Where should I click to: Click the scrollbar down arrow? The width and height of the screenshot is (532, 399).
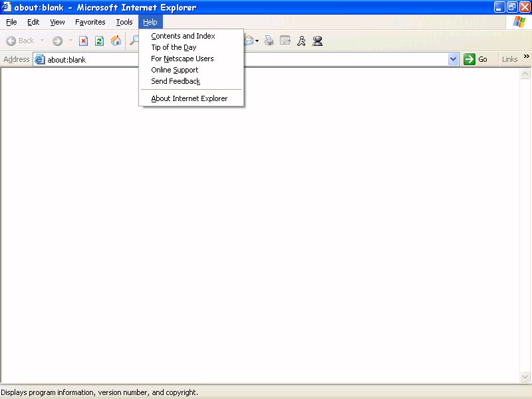(525, 376)
